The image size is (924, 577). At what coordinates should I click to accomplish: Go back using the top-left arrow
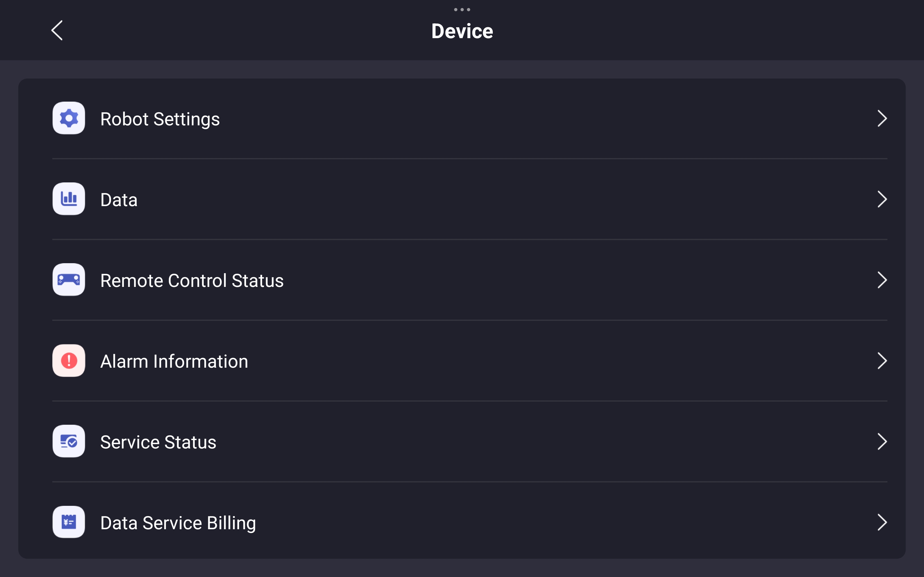click(57, 30)
